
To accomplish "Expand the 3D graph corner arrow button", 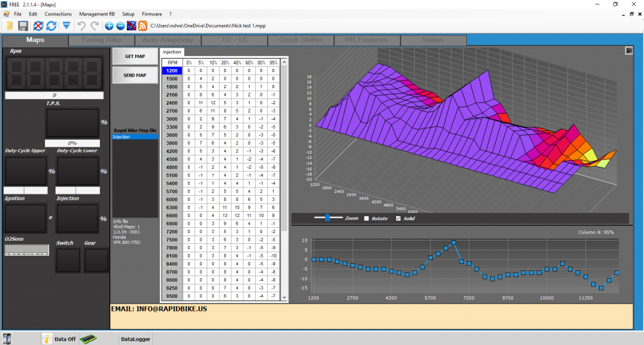I will coord(629,51).
